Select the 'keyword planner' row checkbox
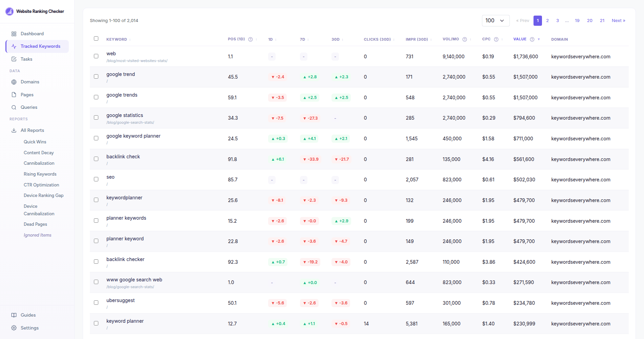 (96, 323)
